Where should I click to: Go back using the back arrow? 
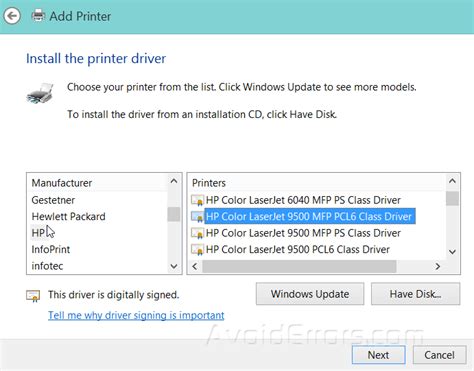click(x=12, y=16)
